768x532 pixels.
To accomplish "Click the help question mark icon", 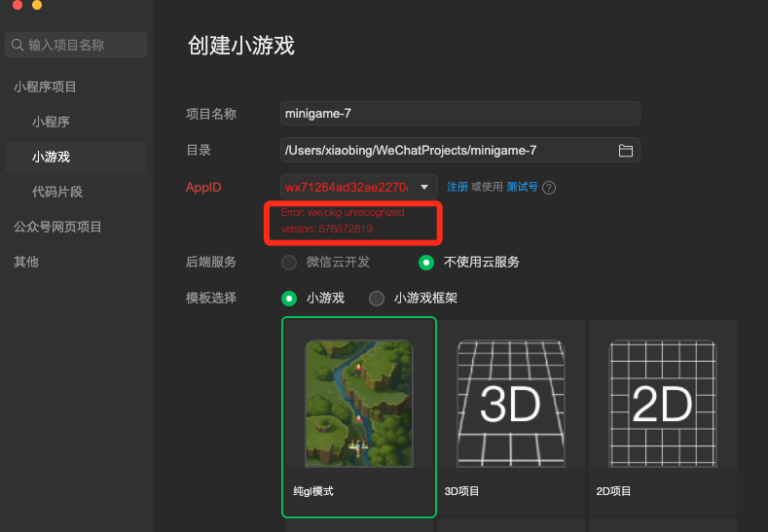I will pos(549,188).
